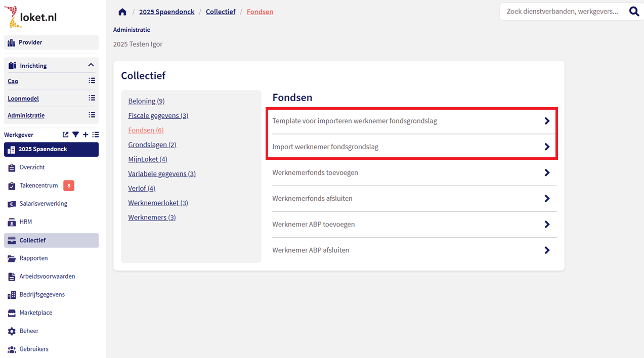
Task: Open Variabele gegevens (3) category
Action: pos(162,174)
